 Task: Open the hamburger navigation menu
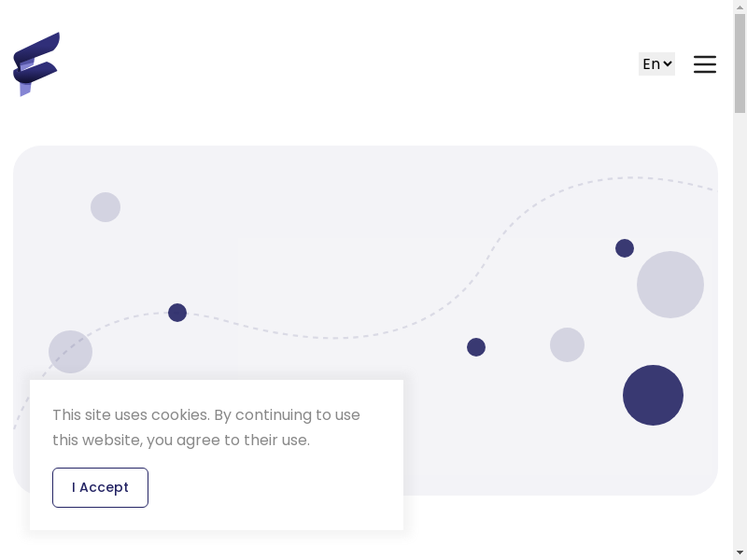(705, 64)
